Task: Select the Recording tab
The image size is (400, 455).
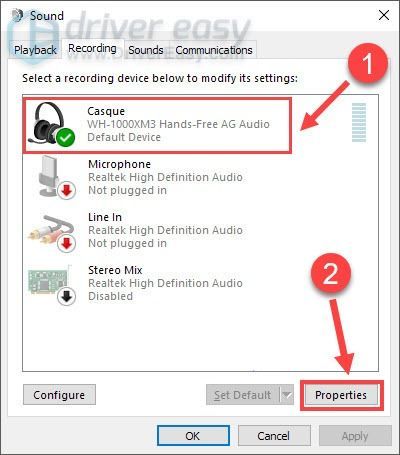Action: coord(92,49)
